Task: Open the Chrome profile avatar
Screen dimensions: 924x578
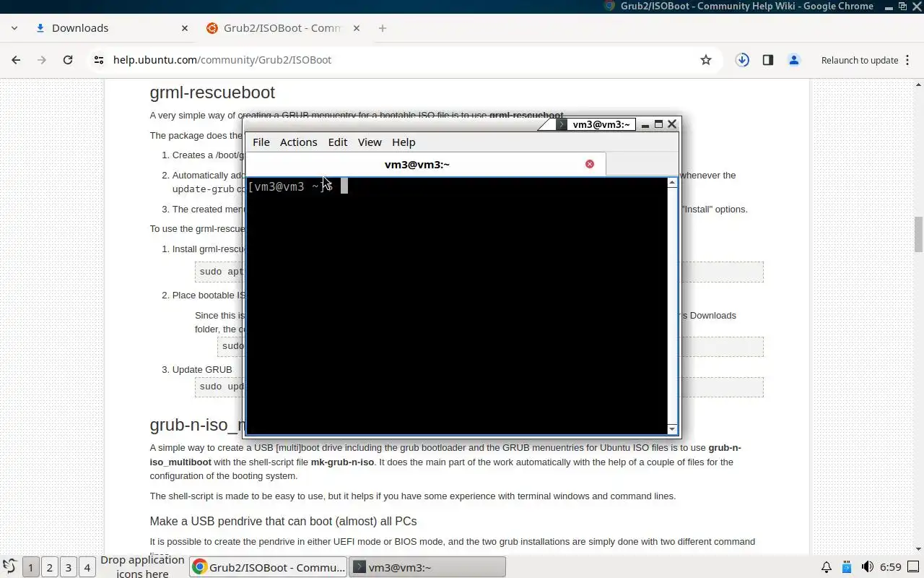Action: point(794,60)
